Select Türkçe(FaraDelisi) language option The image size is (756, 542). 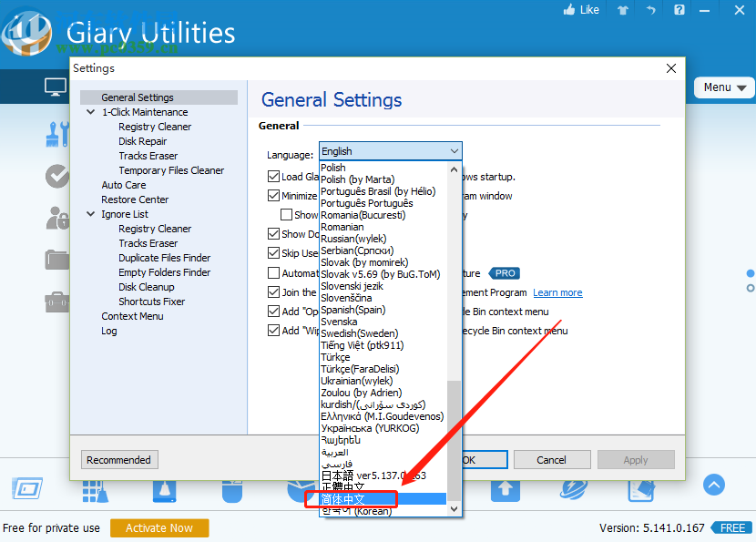point(360,369)
